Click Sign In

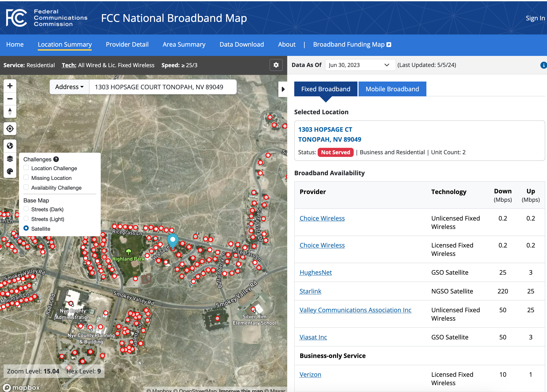535,18
